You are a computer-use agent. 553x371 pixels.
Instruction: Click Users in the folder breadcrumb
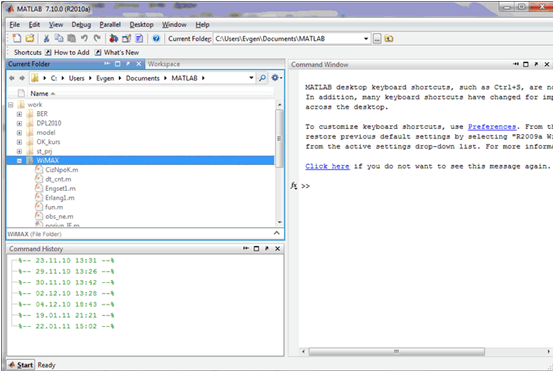77,78
